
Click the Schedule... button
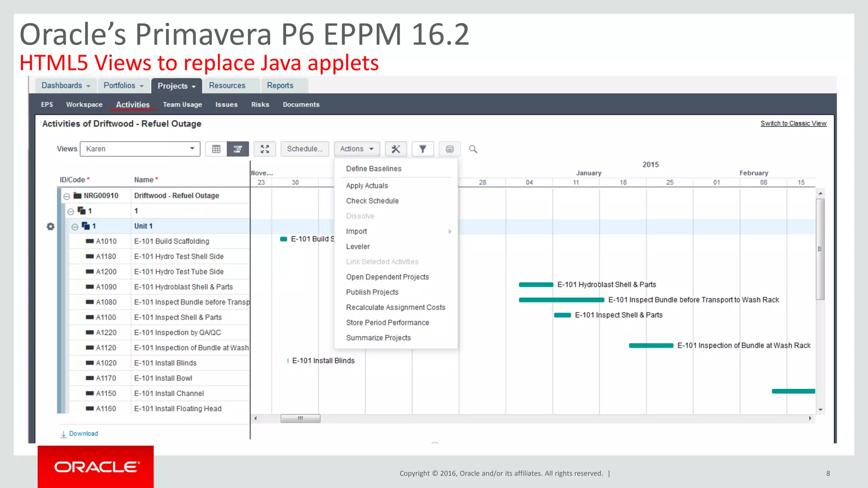pyautogui.click(x=305, y=149)
